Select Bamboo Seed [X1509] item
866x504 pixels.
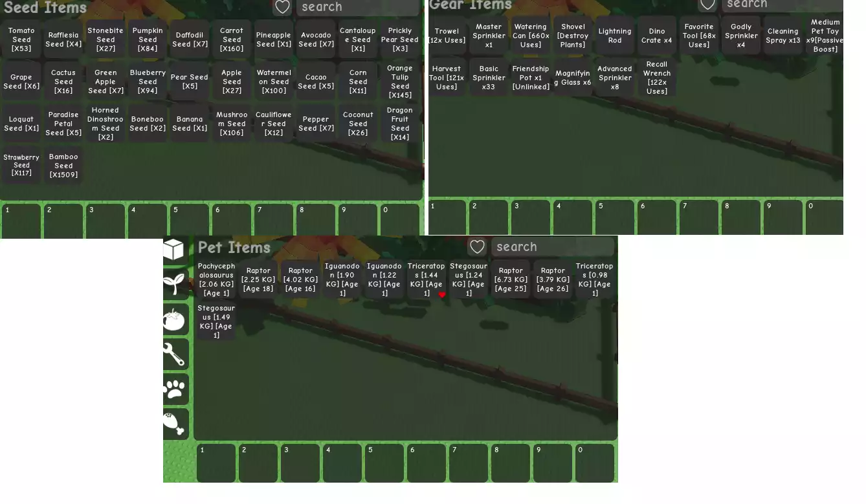63,166
